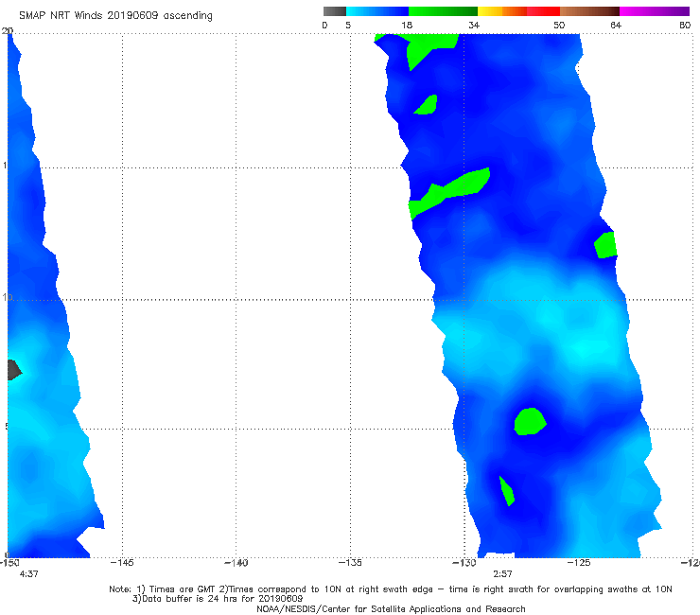Viewport: 700px width, 615px height.
Task: Click the small green patch near 17N
Action: (427, 105)
